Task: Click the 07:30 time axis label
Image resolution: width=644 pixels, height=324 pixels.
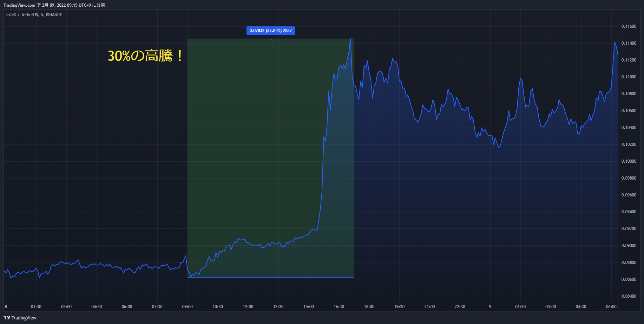Action: click(x=157, y=307)
